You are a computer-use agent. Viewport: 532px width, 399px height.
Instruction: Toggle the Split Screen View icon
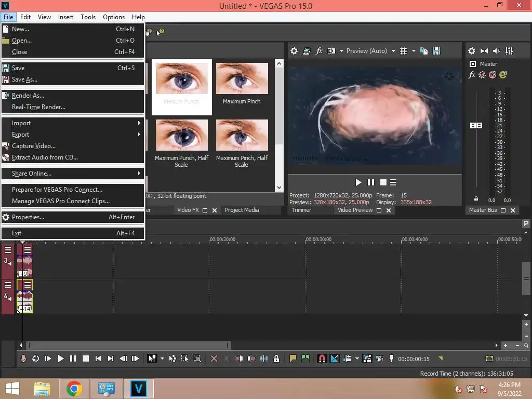click(x=331, y=51)
